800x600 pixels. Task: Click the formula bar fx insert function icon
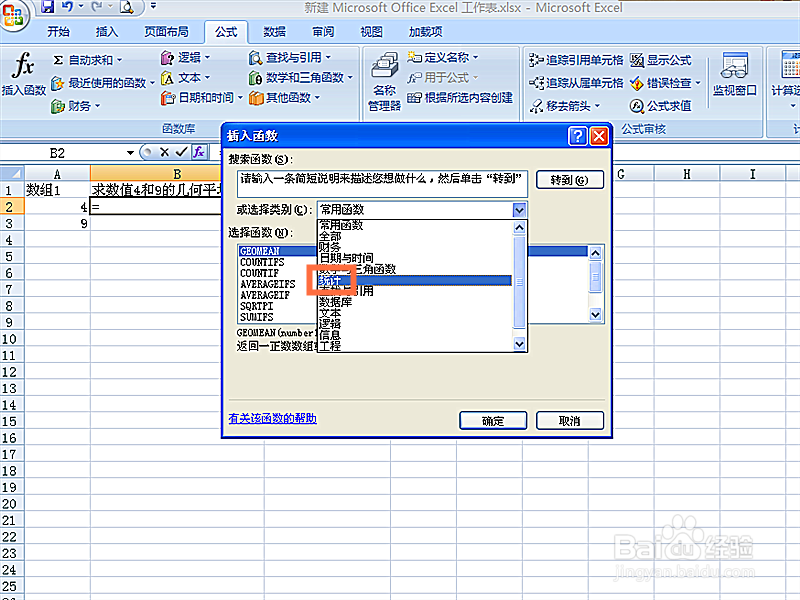coord(198,152)
